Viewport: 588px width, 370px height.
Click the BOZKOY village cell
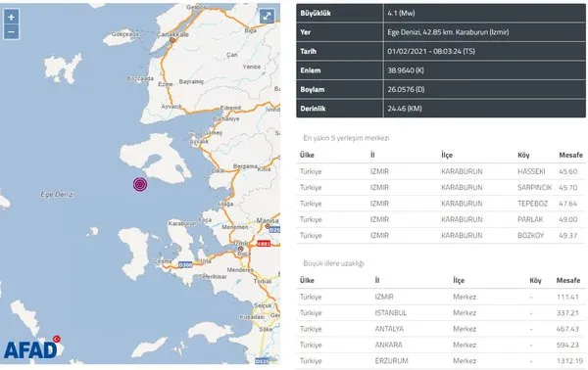click(x=530, y=236)
